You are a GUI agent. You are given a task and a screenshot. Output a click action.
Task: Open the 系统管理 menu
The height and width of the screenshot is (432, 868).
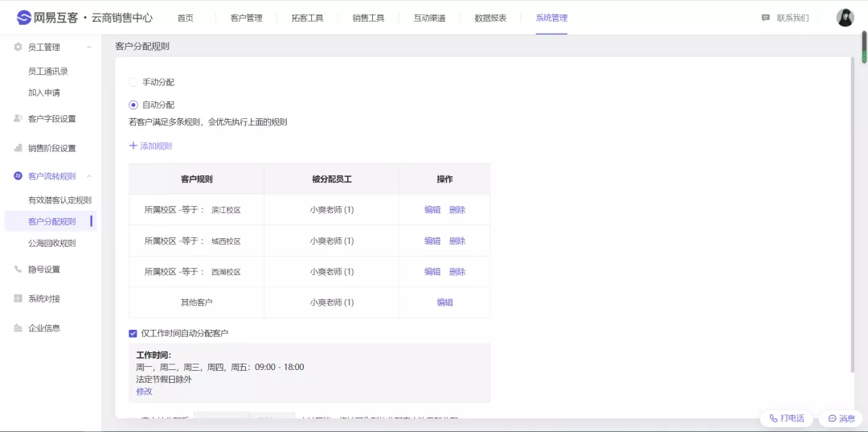(551, 18)
